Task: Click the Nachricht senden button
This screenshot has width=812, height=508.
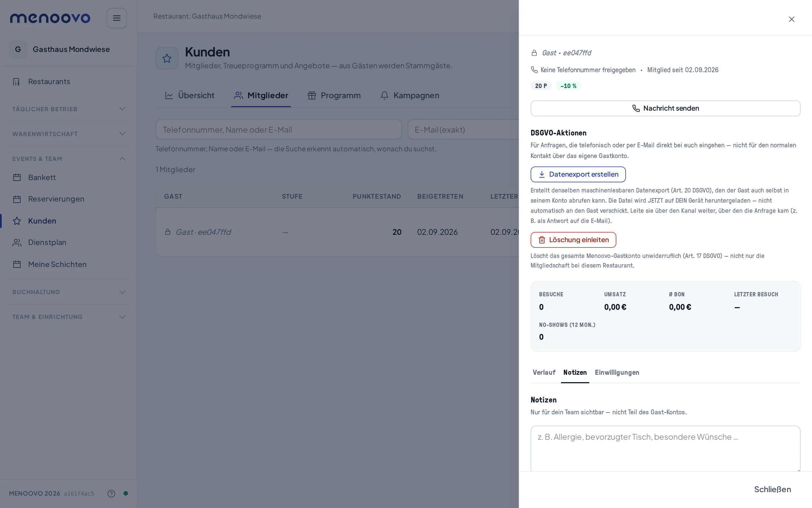Action: tap(665, 108)
